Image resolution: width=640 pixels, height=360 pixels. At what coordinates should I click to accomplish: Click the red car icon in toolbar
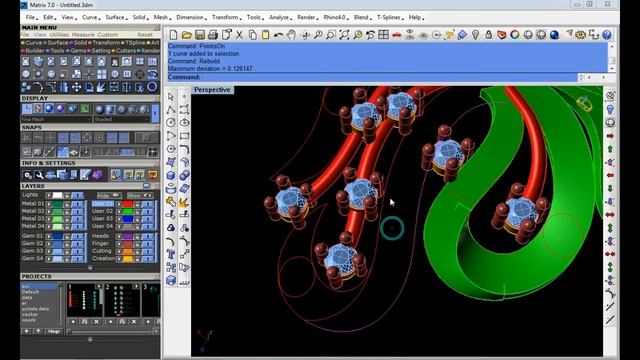coord(396,35)
